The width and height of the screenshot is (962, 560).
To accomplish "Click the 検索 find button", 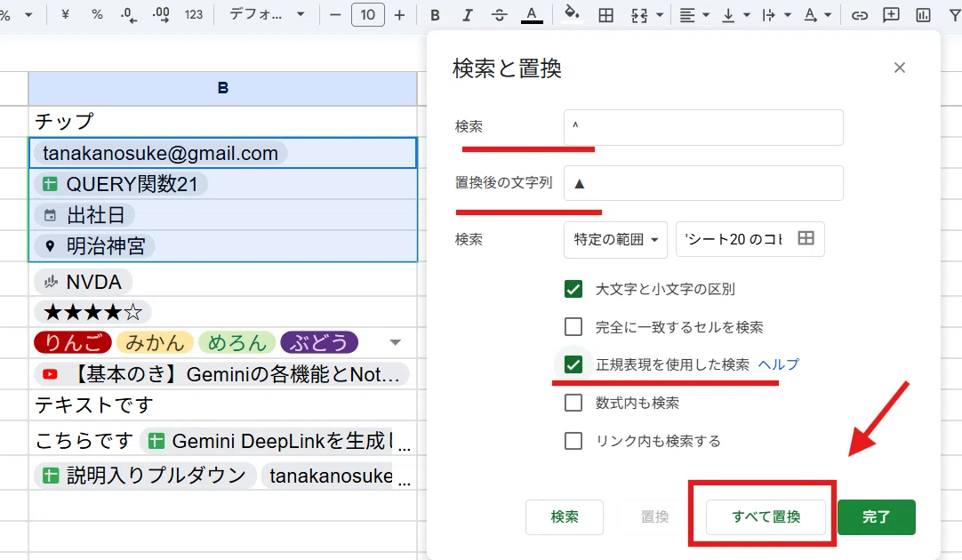I will click(565, 517).
